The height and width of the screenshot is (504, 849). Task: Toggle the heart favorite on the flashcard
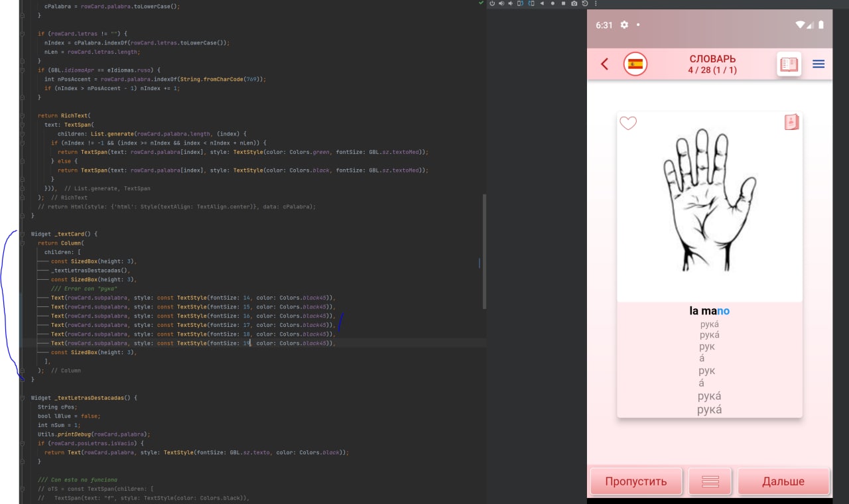[x=628, y=123]
